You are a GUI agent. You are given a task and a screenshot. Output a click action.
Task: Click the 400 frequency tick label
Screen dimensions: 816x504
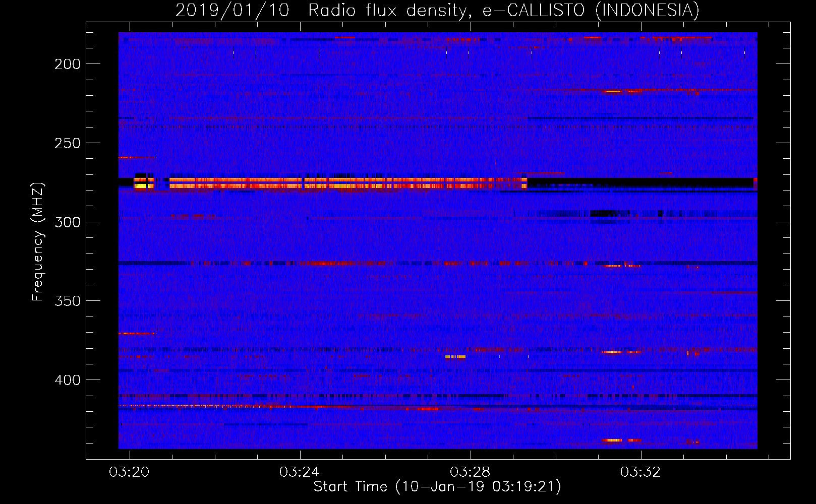pyautogui.click(x=68, y=380)
